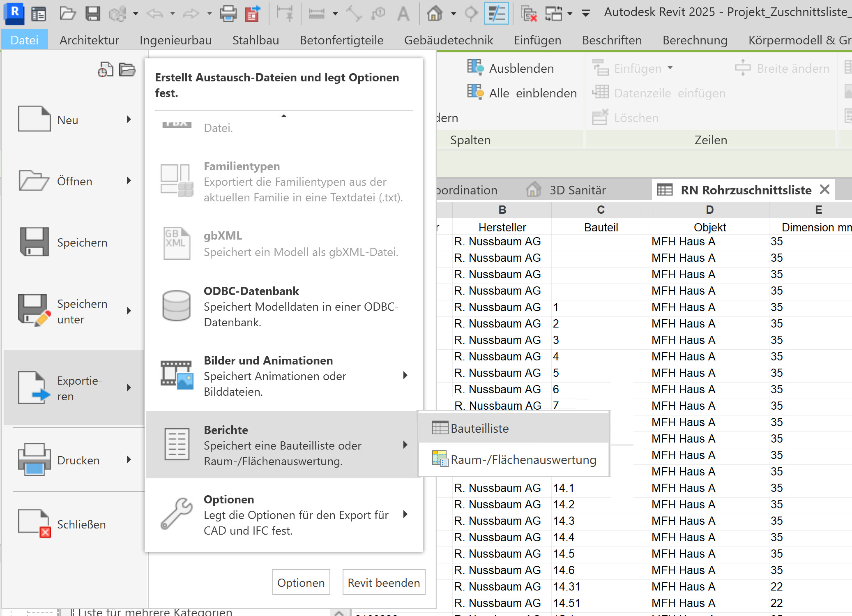This screenshot has height=616, width=852.
Task: Click the synchronize with central icon
Action: (117, 14)
